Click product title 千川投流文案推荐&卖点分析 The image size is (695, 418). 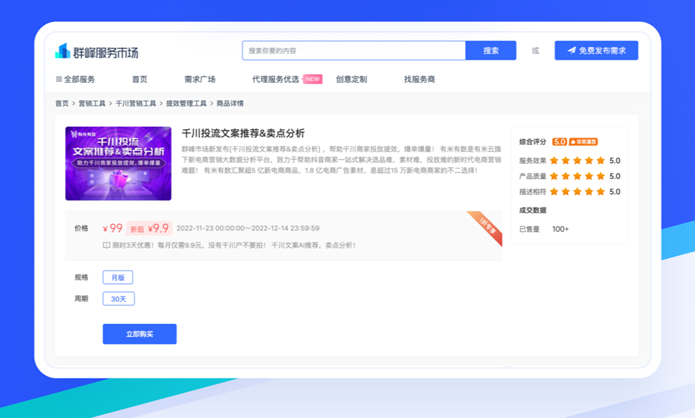point(243,133)
